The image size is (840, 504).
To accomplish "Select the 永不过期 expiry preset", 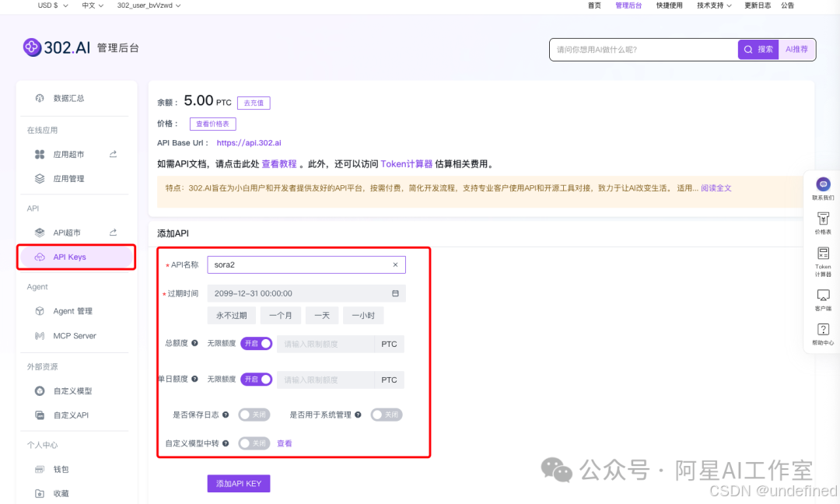I will click(231, 315).
